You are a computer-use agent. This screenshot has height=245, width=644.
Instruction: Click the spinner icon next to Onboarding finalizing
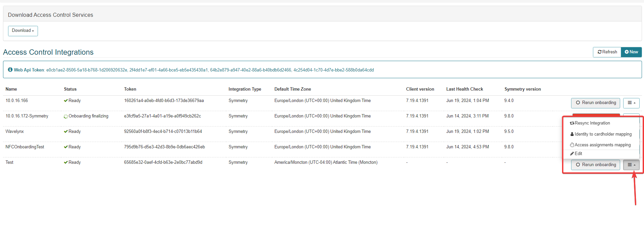[x=66, y=116]
